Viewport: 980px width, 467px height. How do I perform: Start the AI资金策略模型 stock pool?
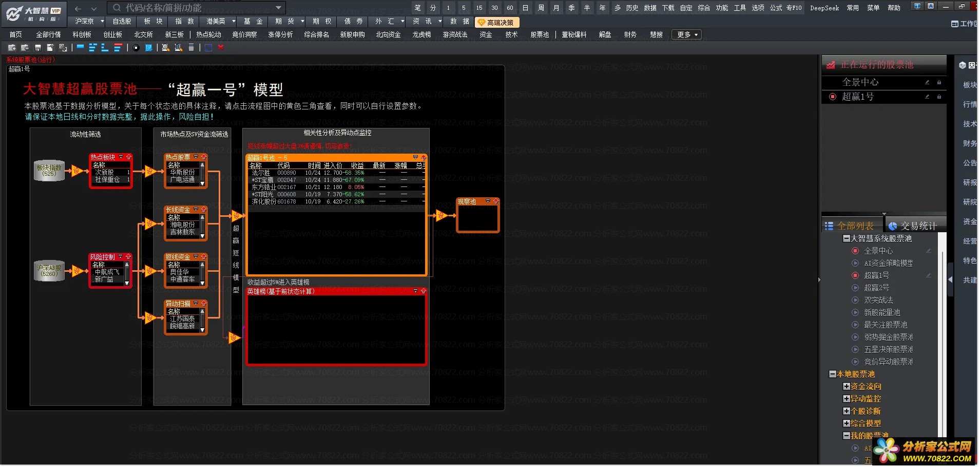tap(855, 263)
